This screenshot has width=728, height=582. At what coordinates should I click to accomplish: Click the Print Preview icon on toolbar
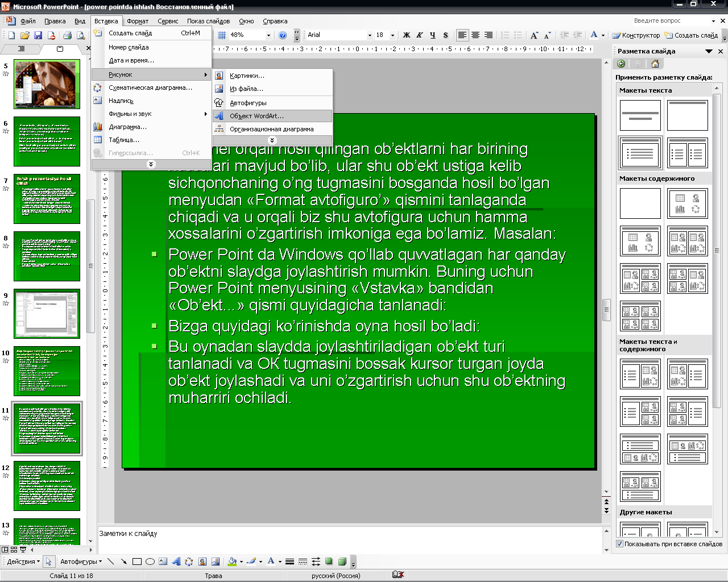point(80,35)
